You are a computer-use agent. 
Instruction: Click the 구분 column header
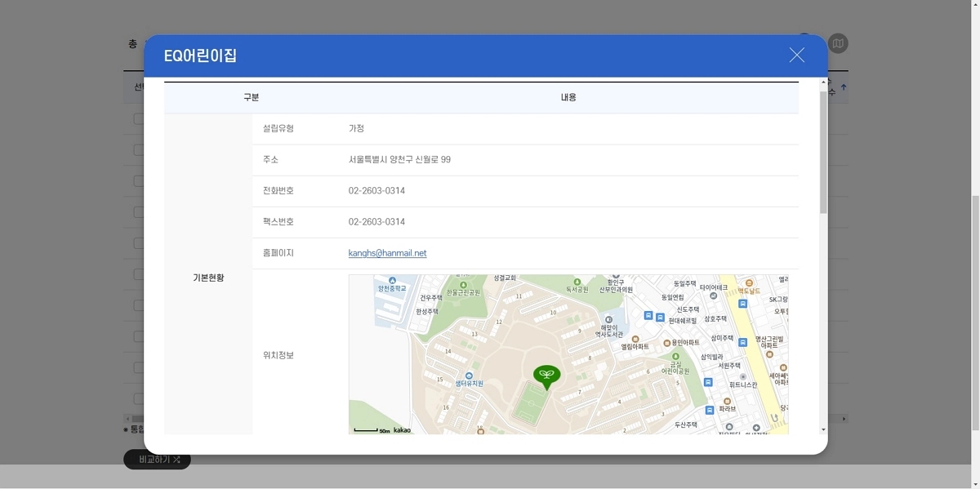pos(251,97)
